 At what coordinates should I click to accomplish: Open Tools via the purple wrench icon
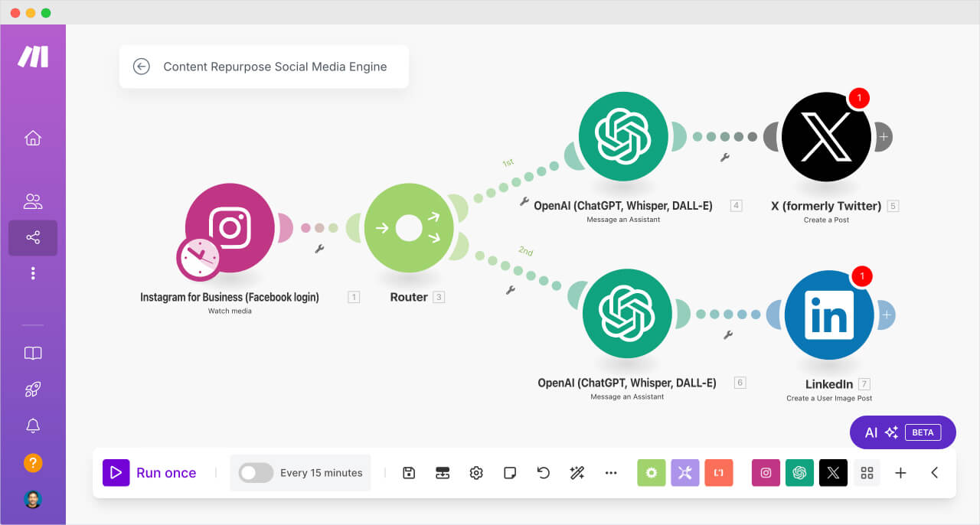684,473
